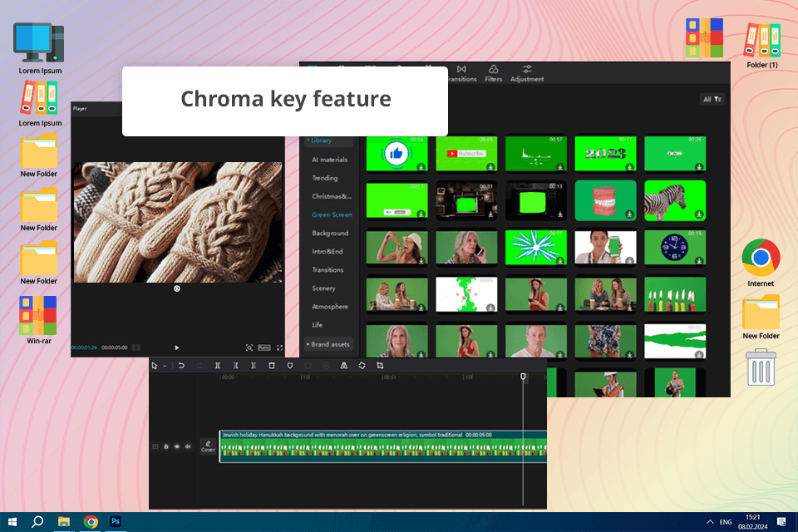
Task: Select the 2023 green screen thumbnail
Action: [x=605, y=153]
